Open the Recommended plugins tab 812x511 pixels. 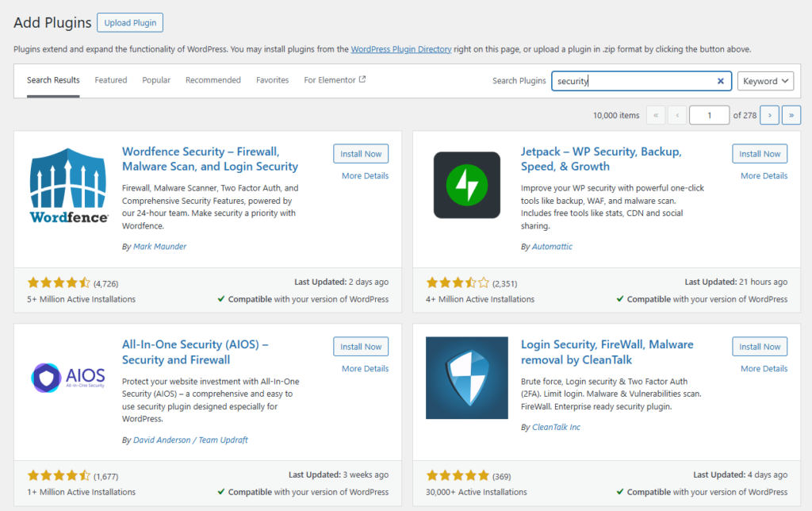[213, 80]
